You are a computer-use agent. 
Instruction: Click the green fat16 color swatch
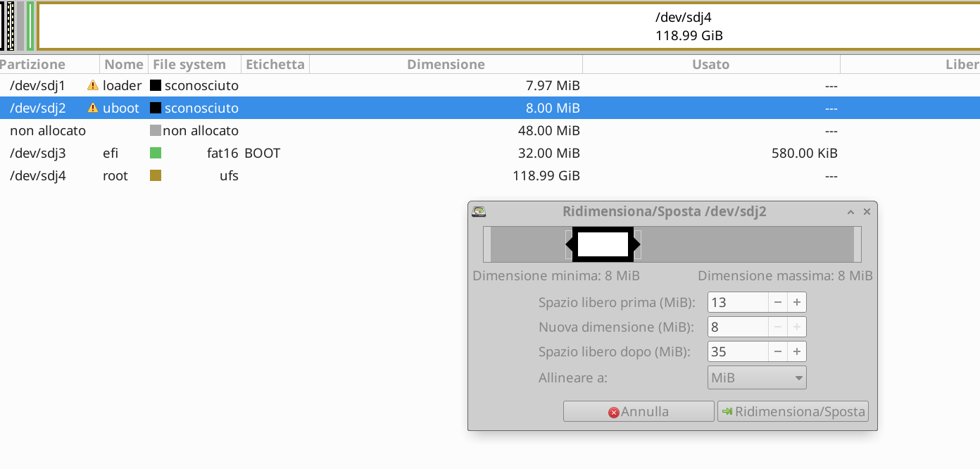click(x=156, y=153)
